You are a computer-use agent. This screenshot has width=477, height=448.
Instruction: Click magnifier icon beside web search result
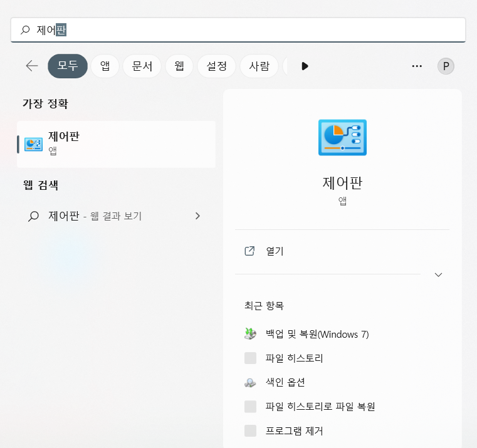33,216
